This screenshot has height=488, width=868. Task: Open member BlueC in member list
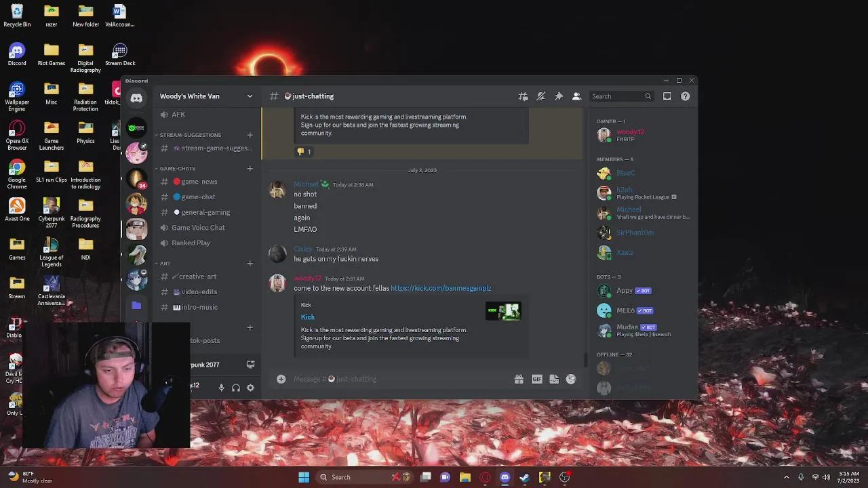coord(642,174)
